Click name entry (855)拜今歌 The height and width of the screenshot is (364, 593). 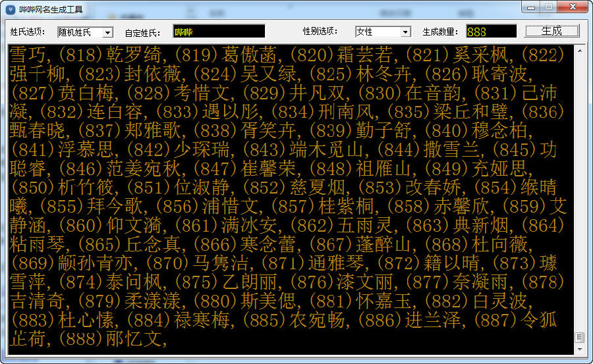[92, 207]
